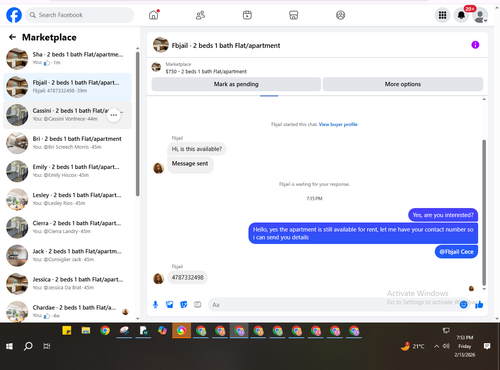The width and height of the screenshot is (500, 370).
Task: Click the chat list scrollbar
Action: click(x=137, y=124)
